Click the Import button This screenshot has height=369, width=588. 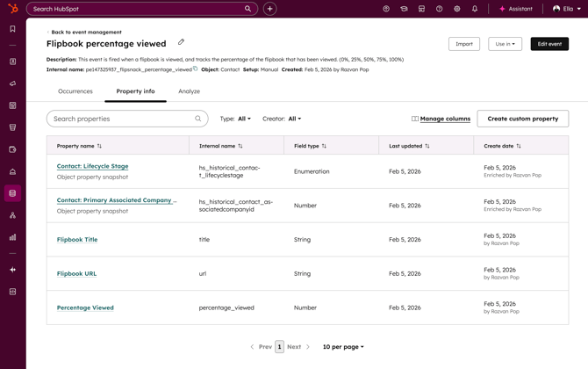click(464, 44)
